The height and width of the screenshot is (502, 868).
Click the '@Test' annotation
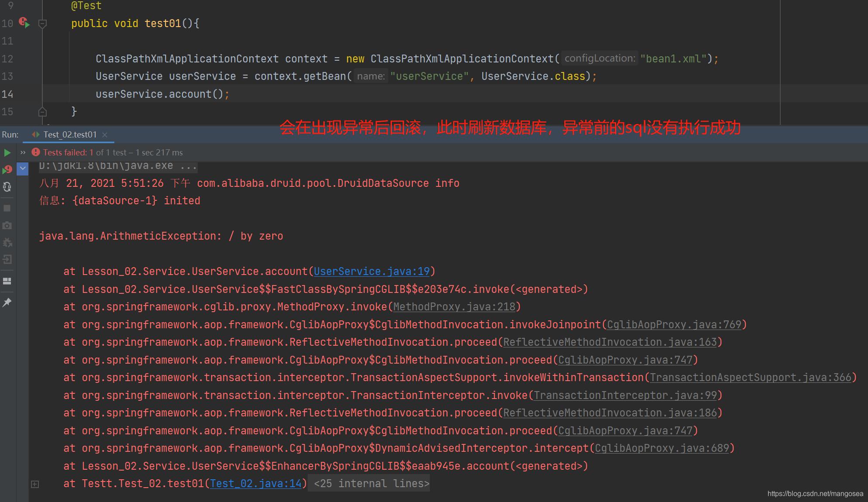pyautogui.click(x=86, y=6)
